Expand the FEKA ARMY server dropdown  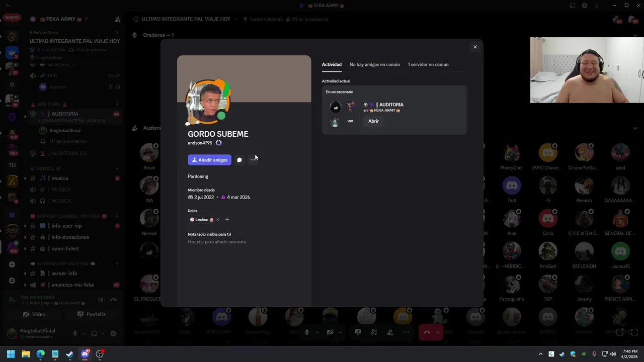click(86, 19)
